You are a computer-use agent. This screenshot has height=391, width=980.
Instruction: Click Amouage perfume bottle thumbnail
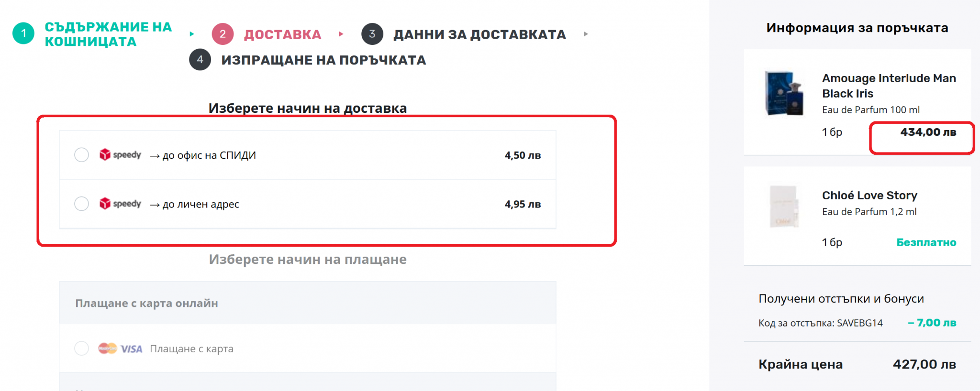coord(784,93)
